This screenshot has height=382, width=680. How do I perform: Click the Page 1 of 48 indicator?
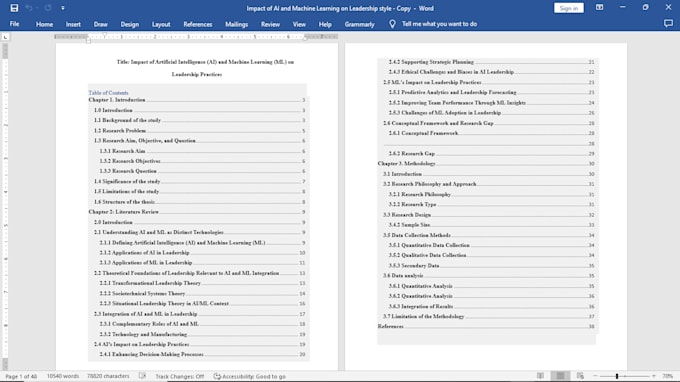point(21,376)
